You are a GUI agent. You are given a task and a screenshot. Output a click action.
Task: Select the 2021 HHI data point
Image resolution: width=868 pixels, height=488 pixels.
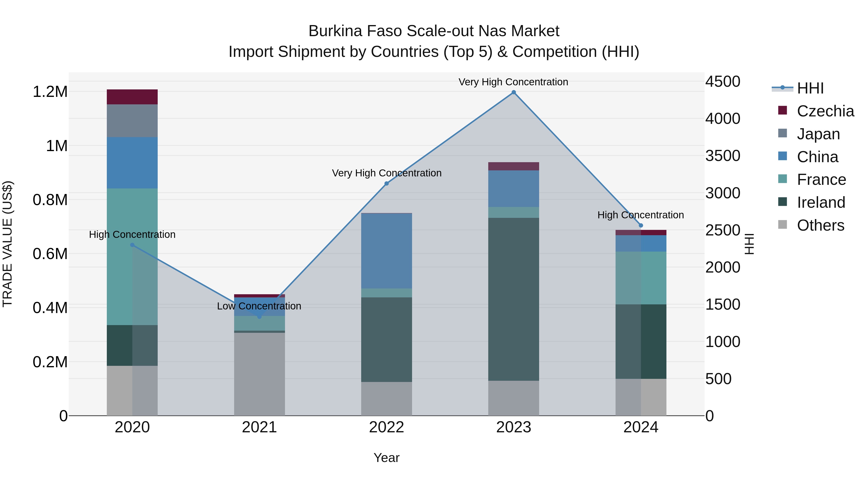tap(259, 317)
